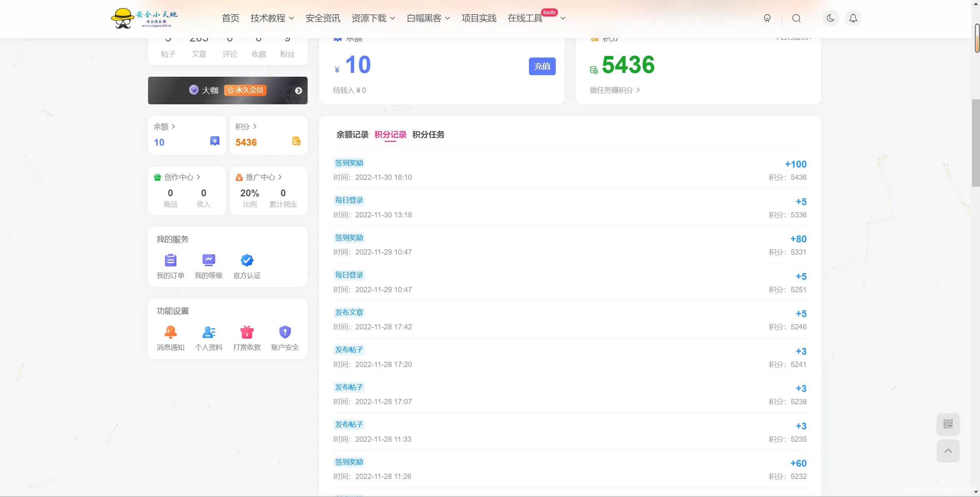The width and height of the screenshot is (980, 497).
Task: Click the green coin icon beside 5436
Action: 594,70
